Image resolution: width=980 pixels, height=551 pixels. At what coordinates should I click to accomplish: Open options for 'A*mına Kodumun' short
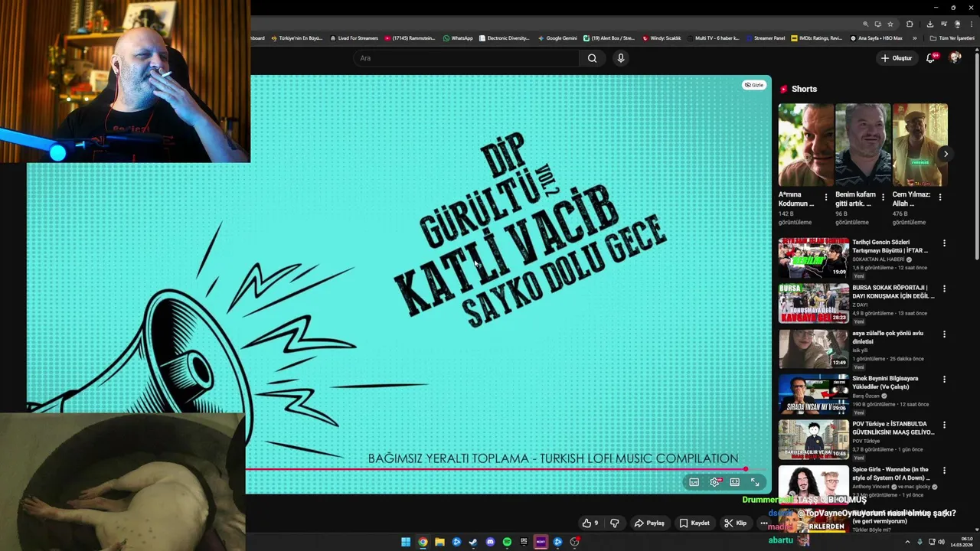pyautogui.click(x=826, y=197)
